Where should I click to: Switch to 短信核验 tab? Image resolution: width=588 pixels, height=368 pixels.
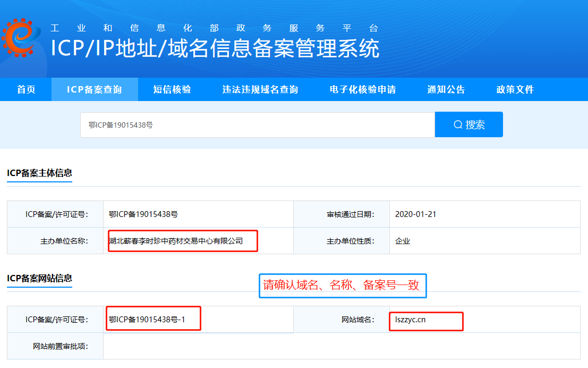coord(172,89)
